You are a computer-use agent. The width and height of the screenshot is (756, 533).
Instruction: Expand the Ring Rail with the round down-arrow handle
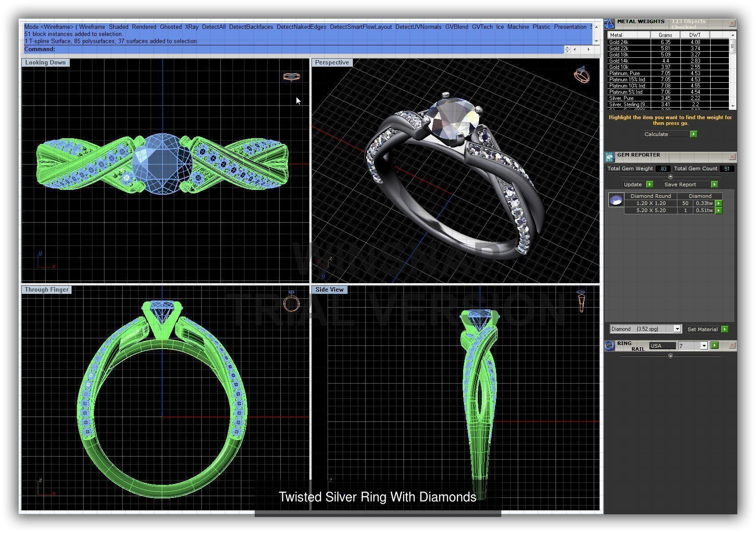(670, 356)
